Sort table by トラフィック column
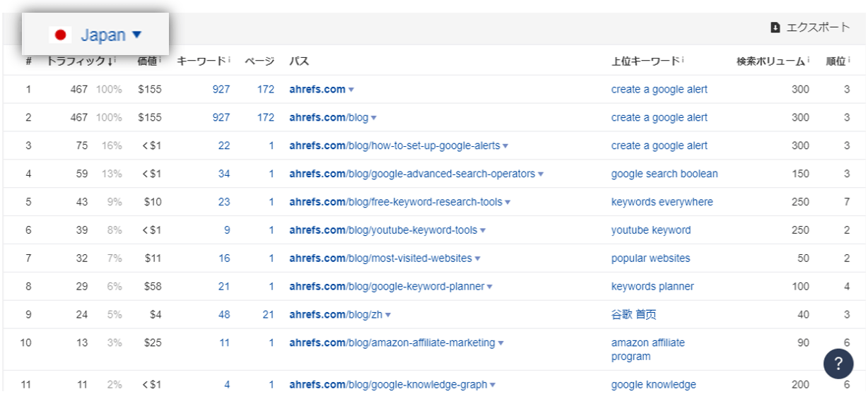 [76, 61]
